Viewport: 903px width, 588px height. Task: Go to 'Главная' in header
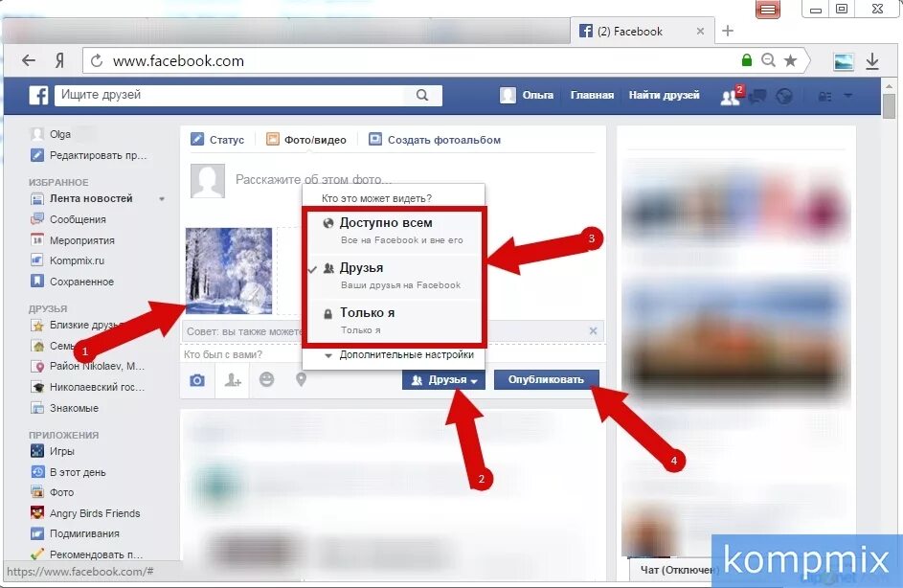592,95
